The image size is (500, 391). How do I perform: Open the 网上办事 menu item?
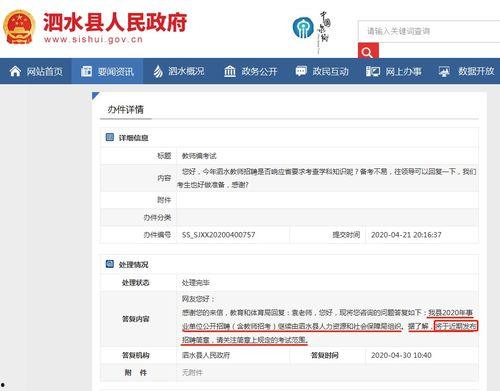[x=394, y=71]
